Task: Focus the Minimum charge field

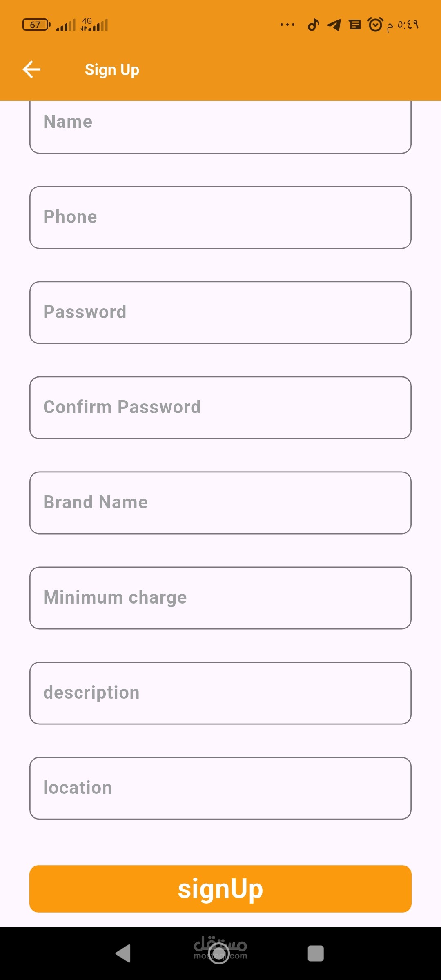Action: pos(220,598)
